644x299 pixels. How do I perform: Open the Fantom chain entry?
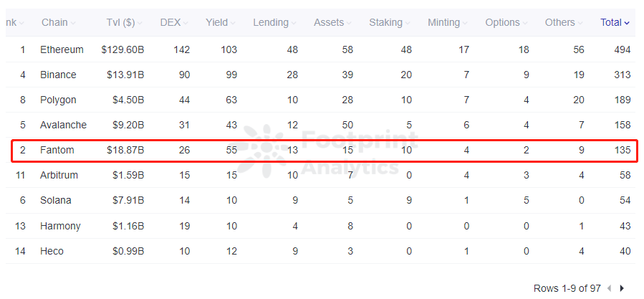click(x=57, y=151)
